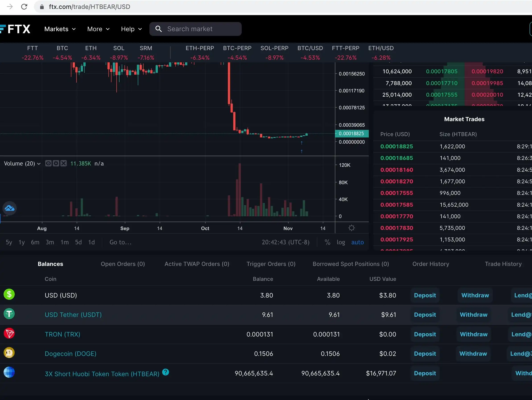532x400 pixels.
Task: Set chart range to 1d
Action: (x=91, y=242)
